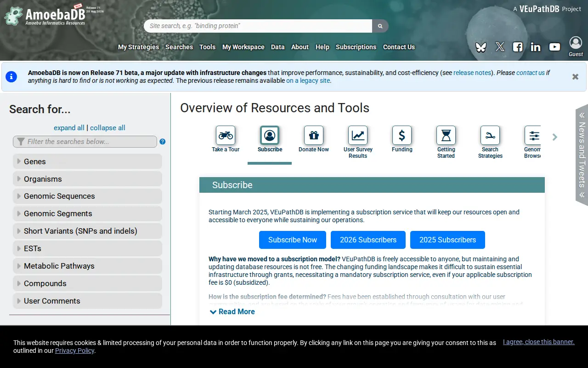Select the Subscribe person icon
The width and height of the screenshot is (588, 368).
(270, 135)
